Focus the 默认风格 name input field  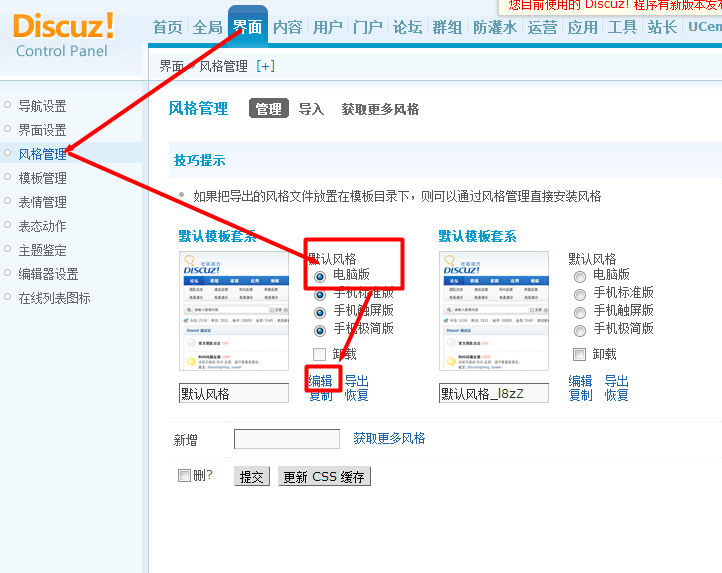(x=234, y=393)
